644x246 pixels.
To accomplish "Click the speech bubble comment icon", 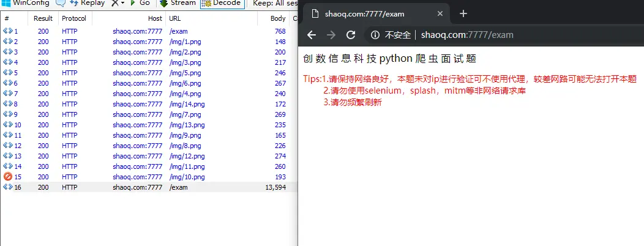I will tap(60, 3).
